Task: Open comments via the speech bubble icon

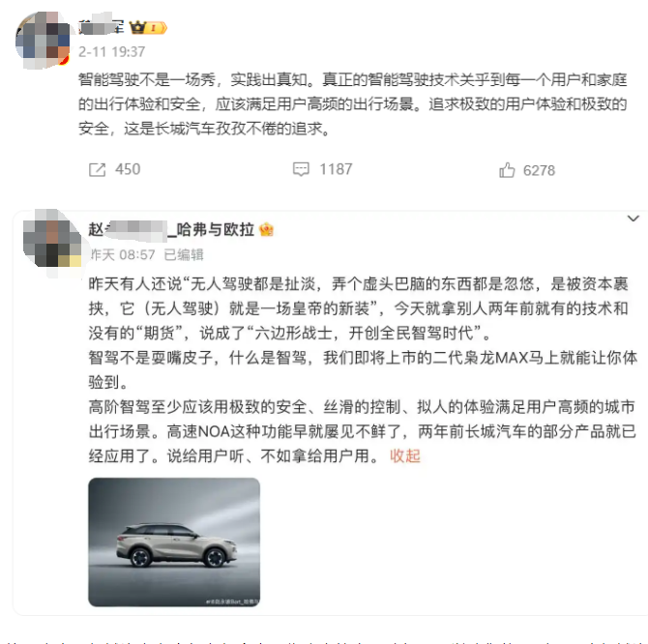Action: pyautogui.click(x=301, y=169)
